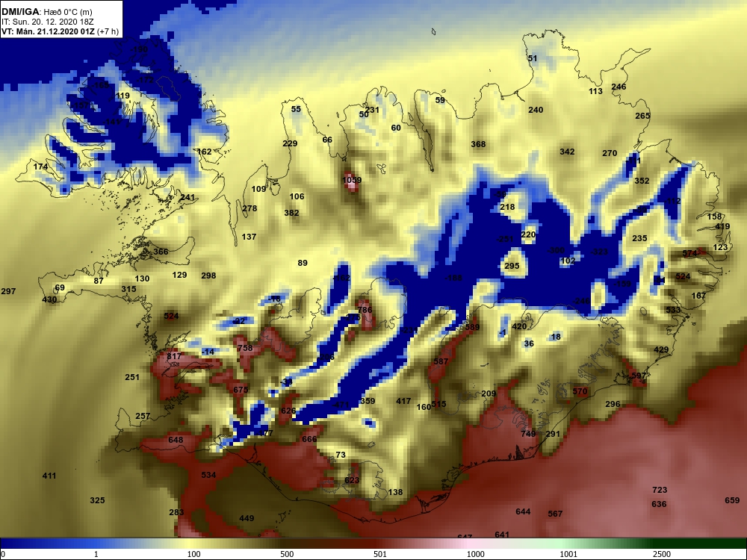Select the 817 value on the map
Screen dimensions: 747x560
(174, 356)
